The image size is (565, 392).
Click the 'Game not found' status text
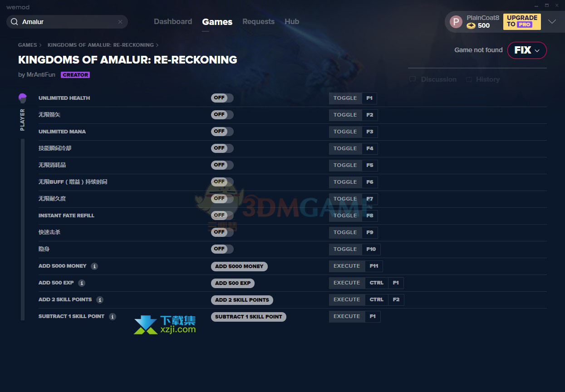[x=478, y=50]
